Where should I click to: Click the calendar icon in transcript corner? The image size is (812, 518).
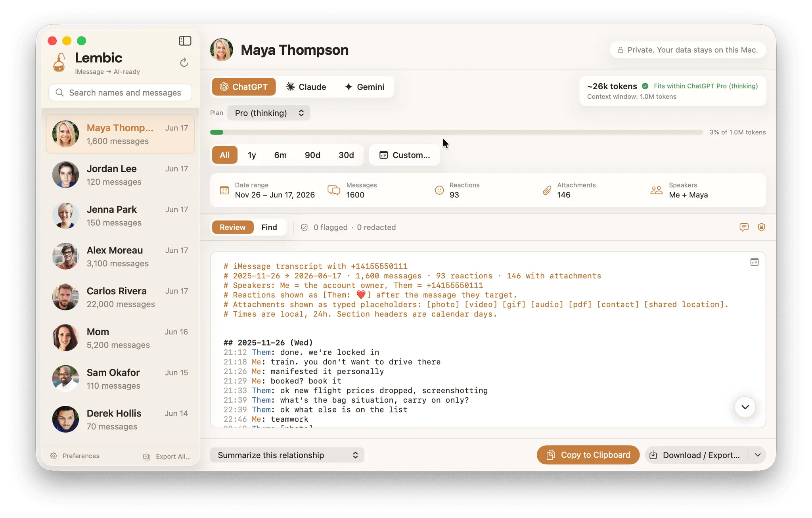coord(754,262)
